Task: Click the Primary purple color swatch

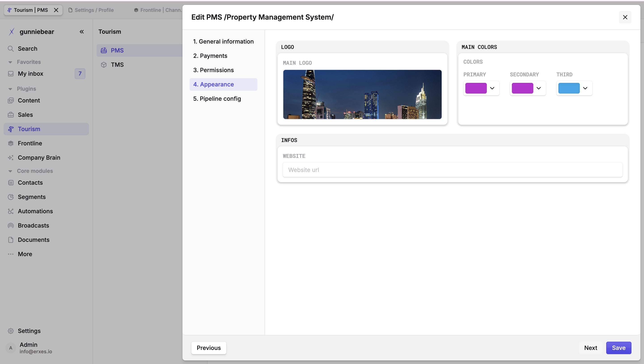Action: [x=476, y=88]
